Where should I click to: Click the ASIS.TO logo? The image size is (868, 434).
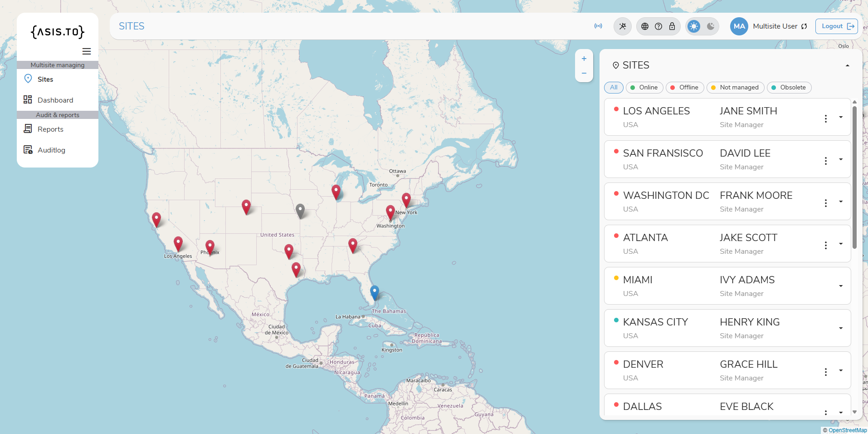[58, 32]
